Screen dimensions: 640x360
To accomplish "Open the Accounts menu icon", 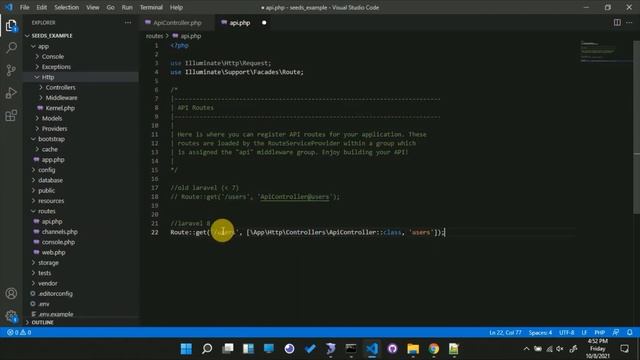I will pyautogui.click(x=11, y=293).
